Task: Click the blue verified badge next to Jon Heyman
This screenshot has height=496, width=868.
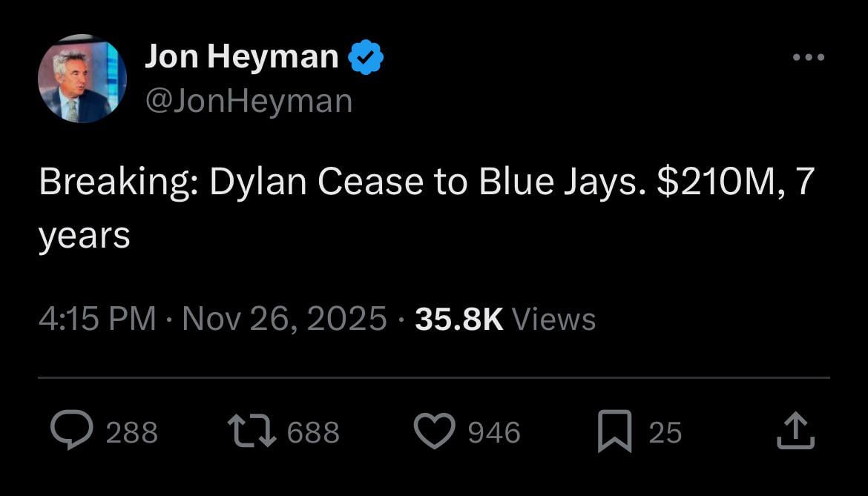Action: (366, 54)
